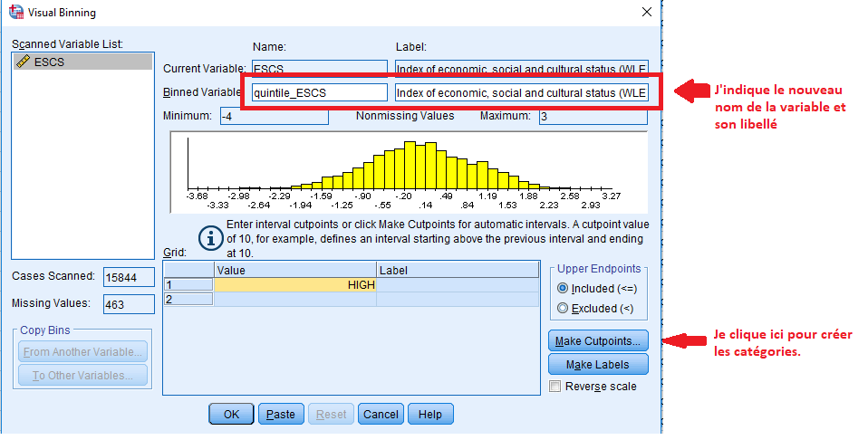This screenshot has width=868, height=440.
Task: Select the HIGH value cell in grid row 1
Action: point(295,285)
